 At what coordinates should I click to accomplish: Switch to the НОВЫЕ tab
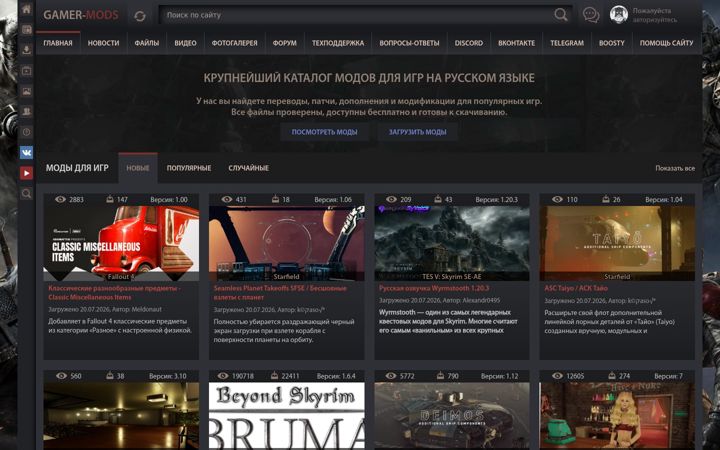pos(138,168)
